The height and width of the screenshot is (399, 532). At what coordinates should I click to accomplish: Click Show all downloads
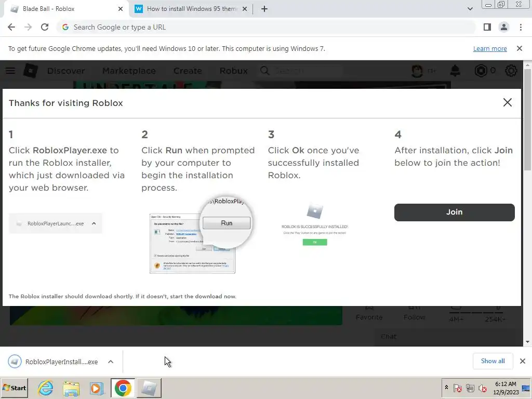[493, 361]
